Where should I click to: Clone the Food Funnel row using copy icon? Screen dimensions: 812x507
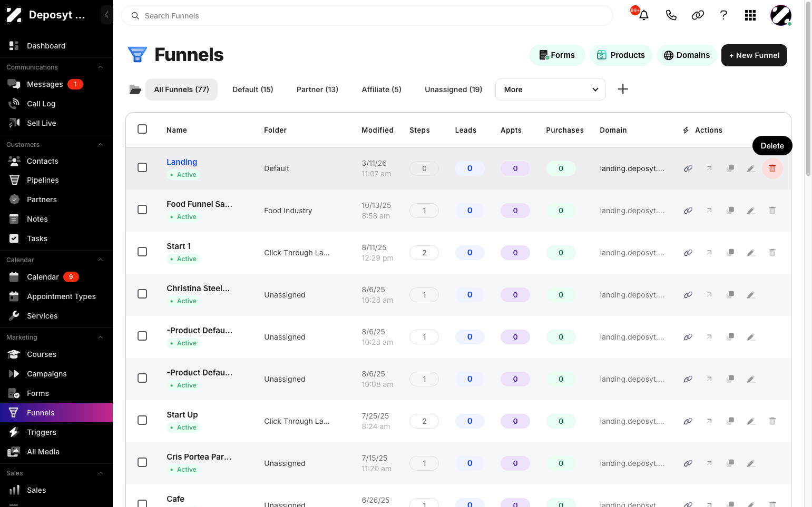(730, 211)
